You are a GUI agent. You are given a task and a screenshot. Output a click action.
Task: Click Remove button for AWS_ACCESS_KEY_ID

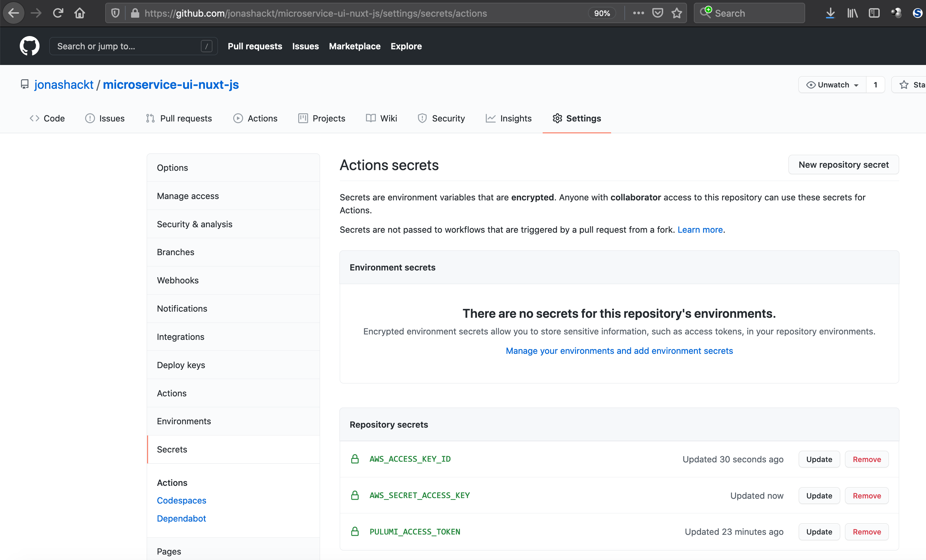click(866, 459)
